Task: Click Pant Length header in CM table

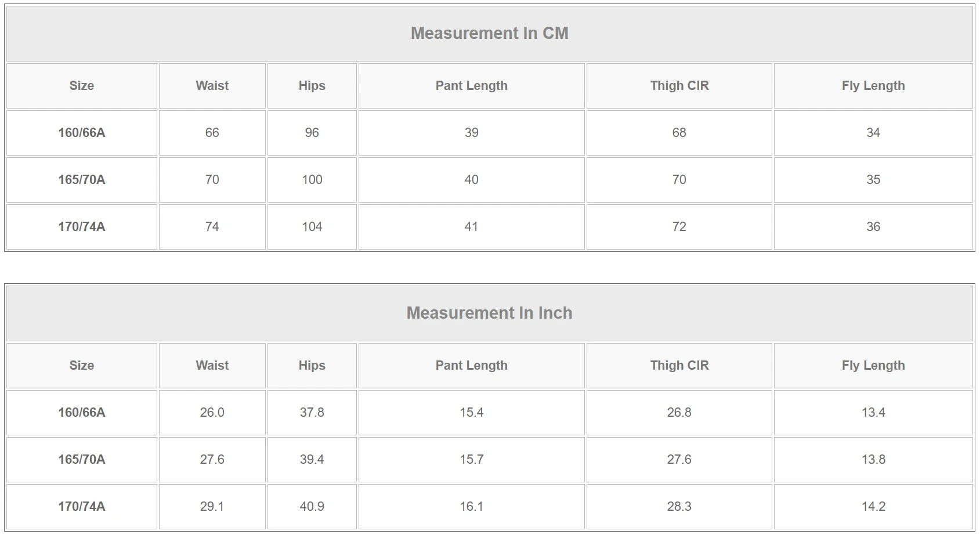Action: click(x=472, y=86)
